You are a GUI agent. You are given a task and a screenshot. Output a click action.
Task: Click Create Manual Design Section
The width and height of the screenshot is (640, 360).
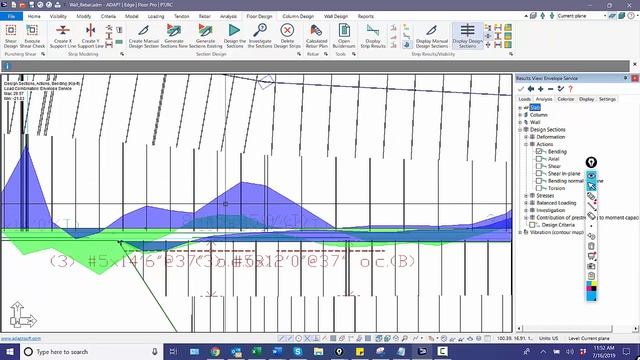144,36
